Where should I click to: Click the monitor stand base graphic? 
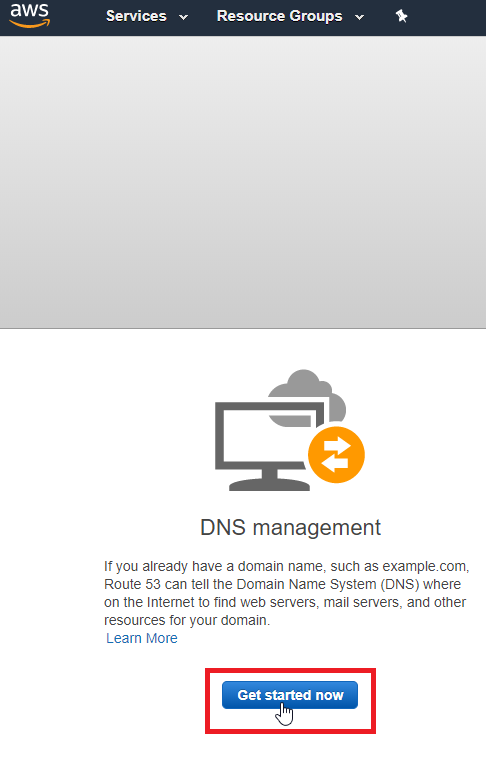[x=269, y=484]
